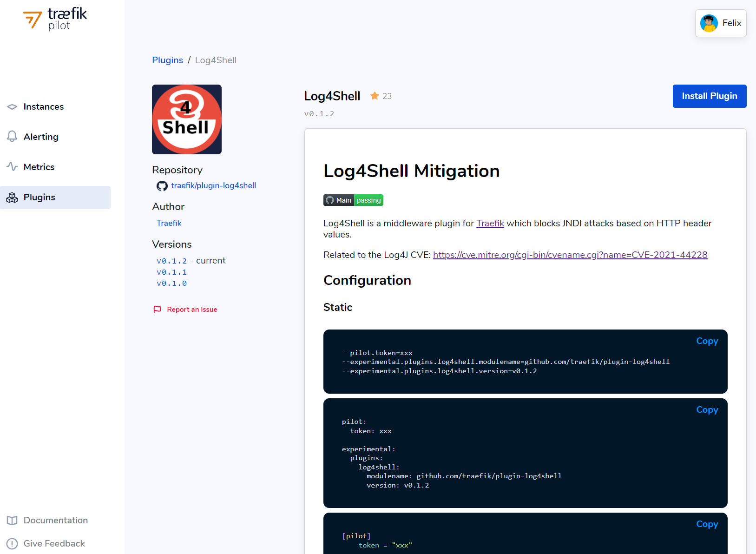This screenshot has width=756, height=554.
Task: Click the Author section label
Action: 168,207
